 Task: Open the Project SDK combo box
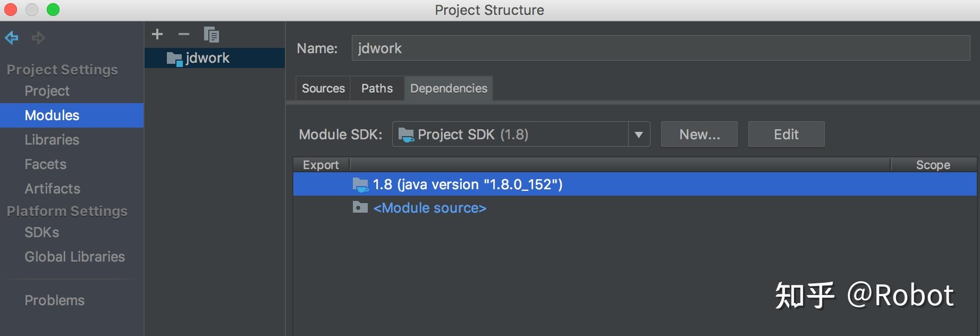pos(510,135)
